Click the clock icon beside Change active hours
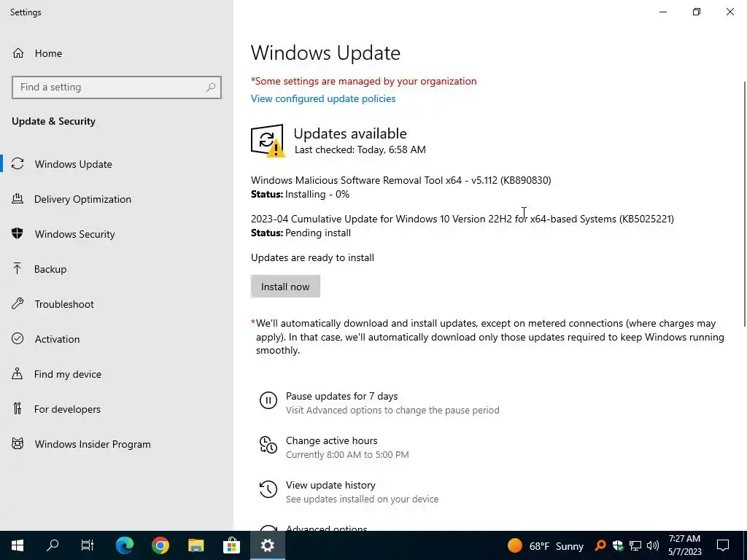The height and width of the screenshot is (560, 747). 268,445
